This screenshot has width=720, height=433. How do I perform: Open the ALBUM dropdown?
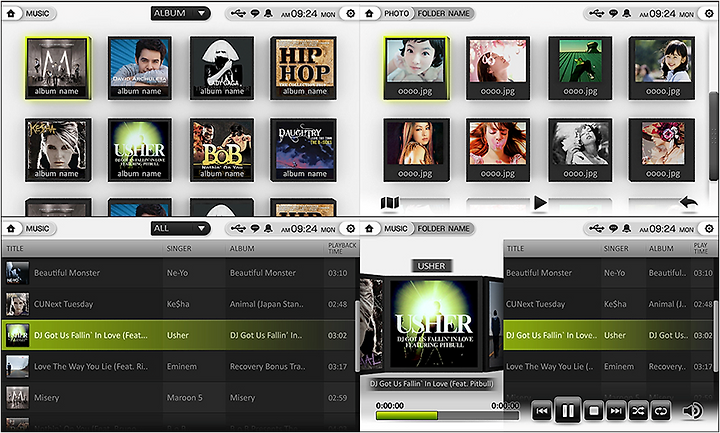click(180, 13)
